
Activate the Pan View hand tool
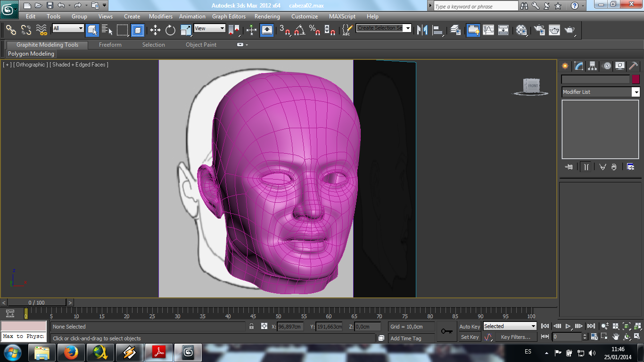click(x=616, y=337)
